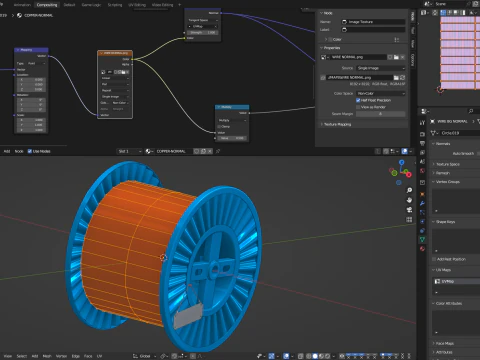Image resolution: width=480 pixels, height=360 pixels.
Task: Click the Circle.019 mesh name field
Action: [460, 133]
